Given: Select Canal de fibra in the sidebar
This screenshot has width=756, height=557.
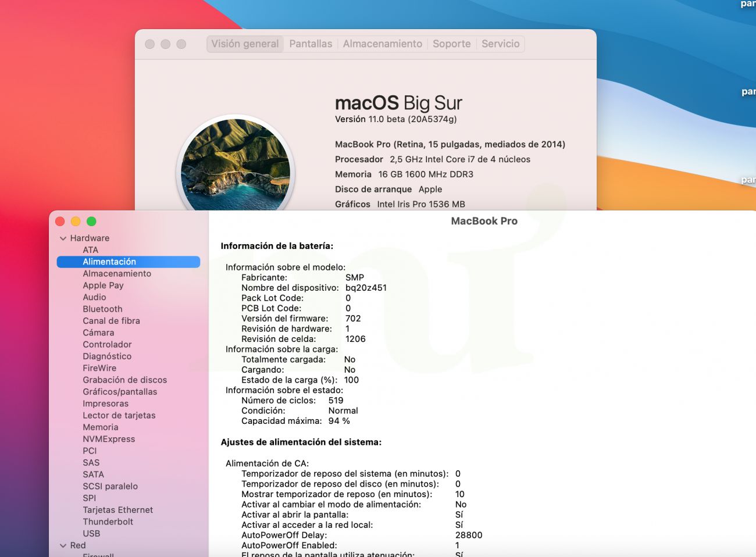Looking at the screenshot, I should coord(111,321).
